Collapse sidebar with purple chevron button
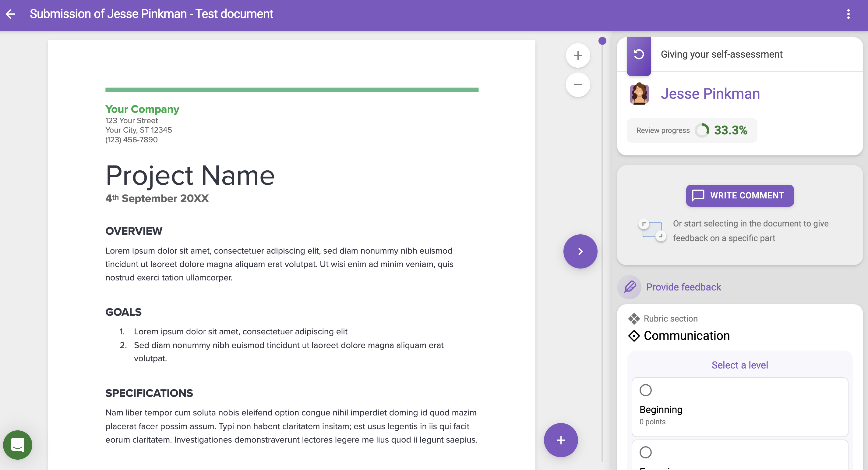 580,251
